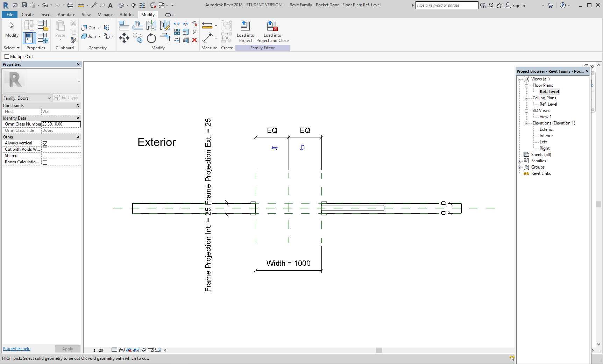Switch to the Add-Ins ribbon tab
Image resolution: width=603 pixels, height=364 pixels.
(x=127, y=15)
